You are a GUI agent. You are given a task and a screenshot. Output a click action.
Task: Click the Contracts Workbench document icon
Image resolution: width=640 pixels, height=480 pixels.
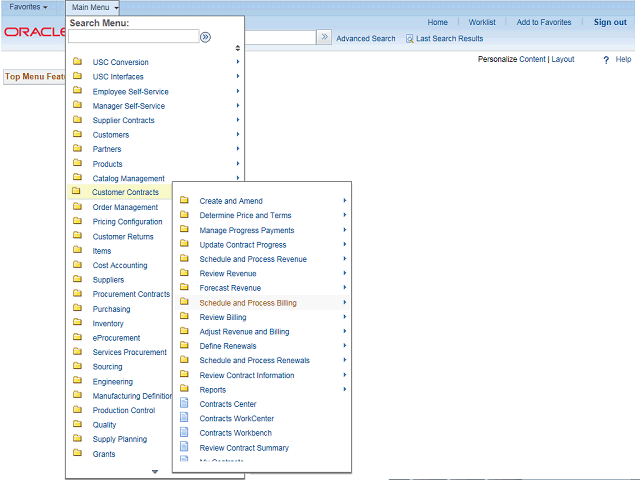tap(184, 433)
